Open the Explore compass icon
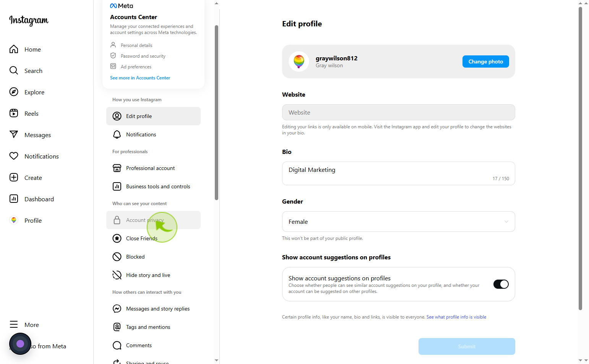589x364 pixels. coord(14,92)
